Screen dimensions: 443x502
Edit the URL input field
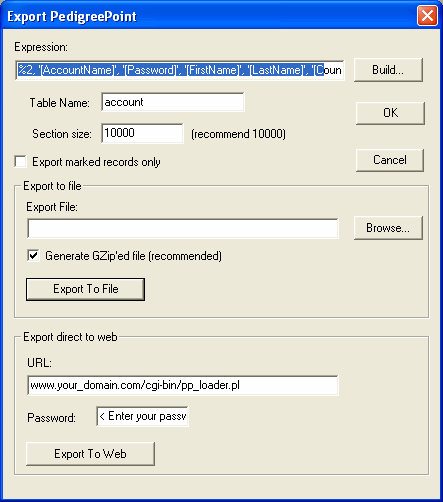pos(183,385)
